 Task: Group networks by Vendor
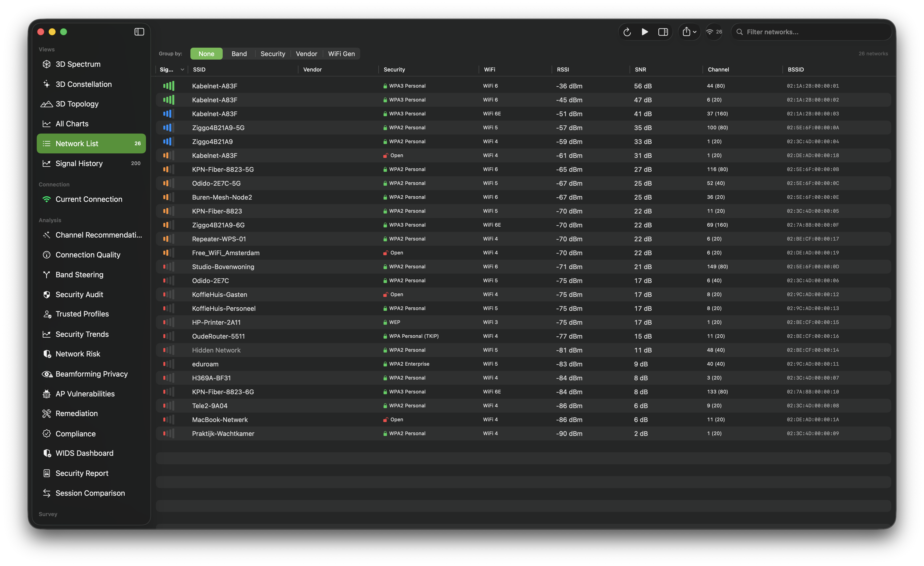(x=306, y=54)
